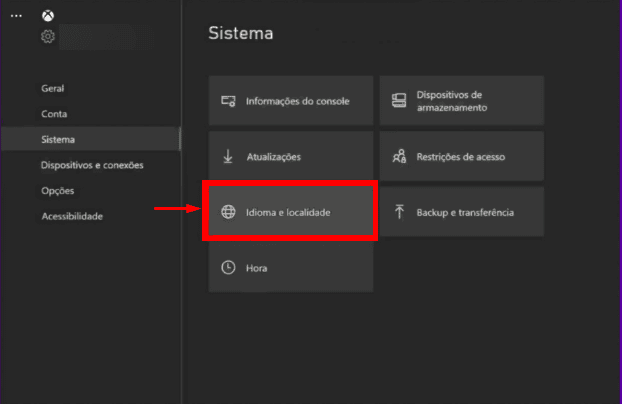Click the clock icon for Hora
The image size is (622, 404).
click(x=228, y=268)
